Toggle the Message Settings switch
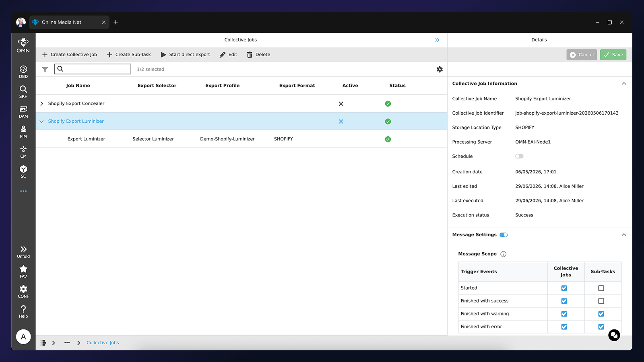The height and width of the screenshot is (362, 644). 504,235
